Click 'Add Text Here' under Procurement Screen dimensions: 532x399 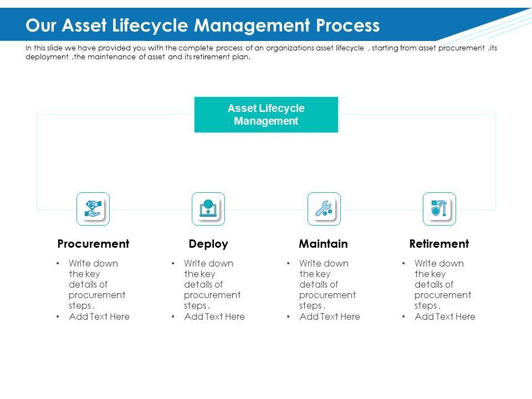[99, 316]
